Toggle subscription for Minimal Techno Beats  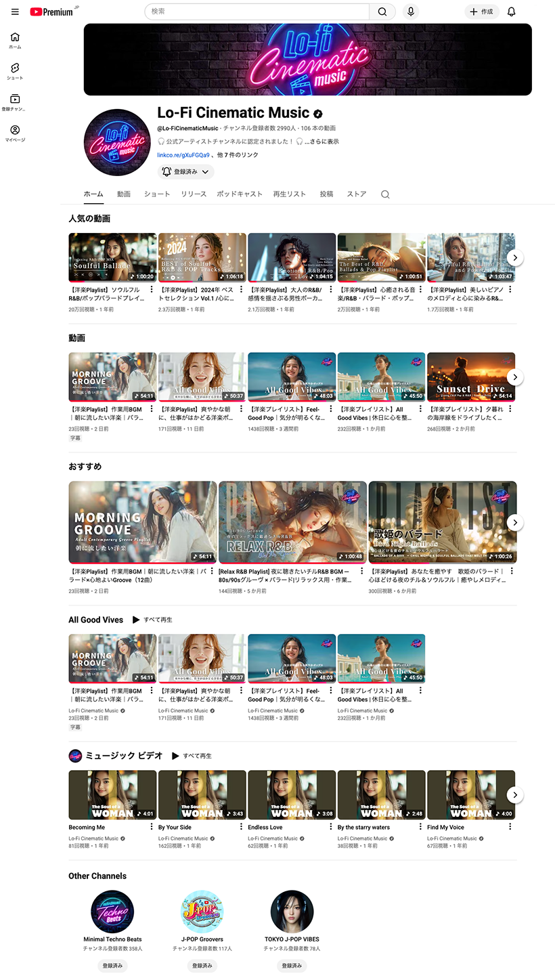[112, 965]
